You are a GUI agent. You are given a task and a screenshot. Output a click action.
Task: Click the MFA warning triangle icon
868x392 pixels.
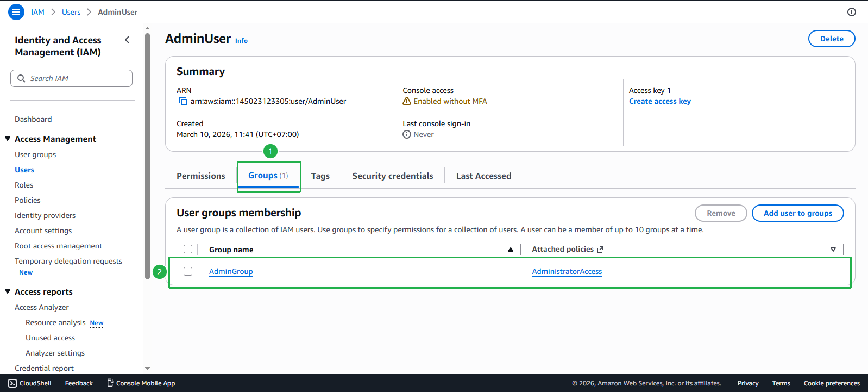[x=407, y=101]
